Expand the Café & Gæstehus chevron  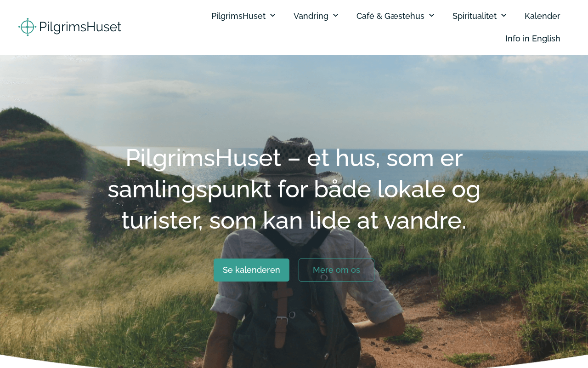pos(432,16)
